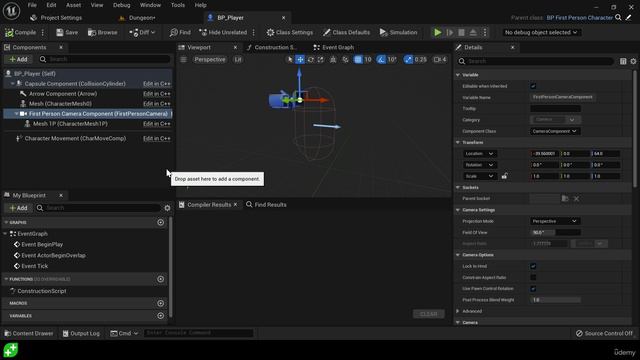
Task: Toggle Constrain Aspect Ratio checkbox
Action: 533,278
